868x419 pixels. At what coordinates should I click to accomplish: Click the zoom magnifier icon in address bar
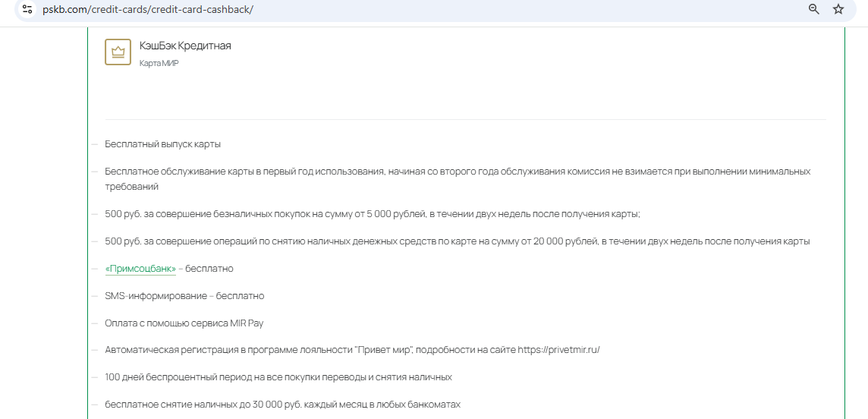[x=814, y=9]
